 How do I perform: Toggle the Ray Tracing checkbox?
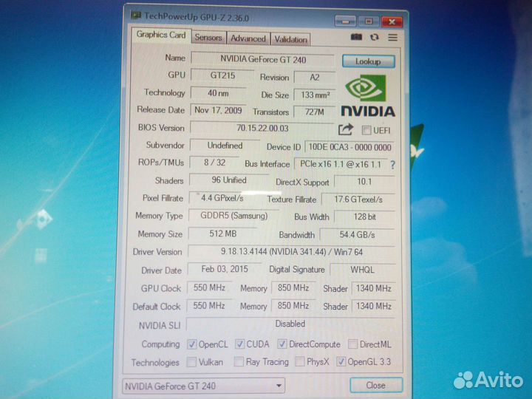[x=239, y=362]
